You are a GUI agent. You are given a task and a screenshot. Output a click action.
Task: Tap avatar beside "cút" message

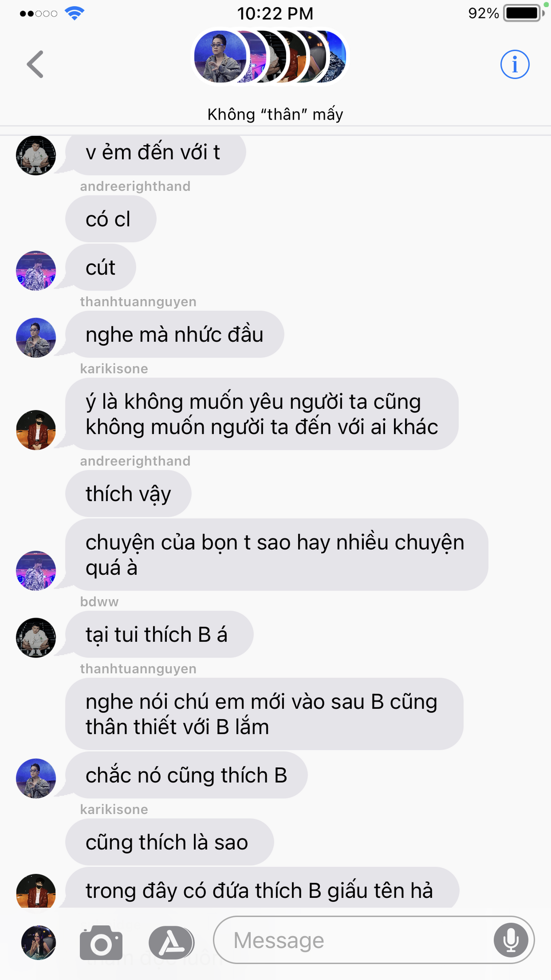point(36,271)
